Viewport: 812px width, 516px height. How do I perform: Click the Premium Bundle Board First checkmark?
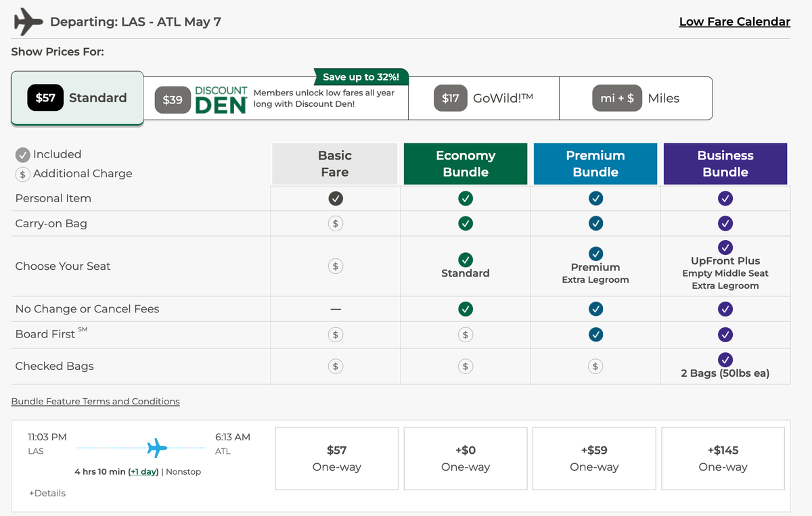(x=595, y=334)
